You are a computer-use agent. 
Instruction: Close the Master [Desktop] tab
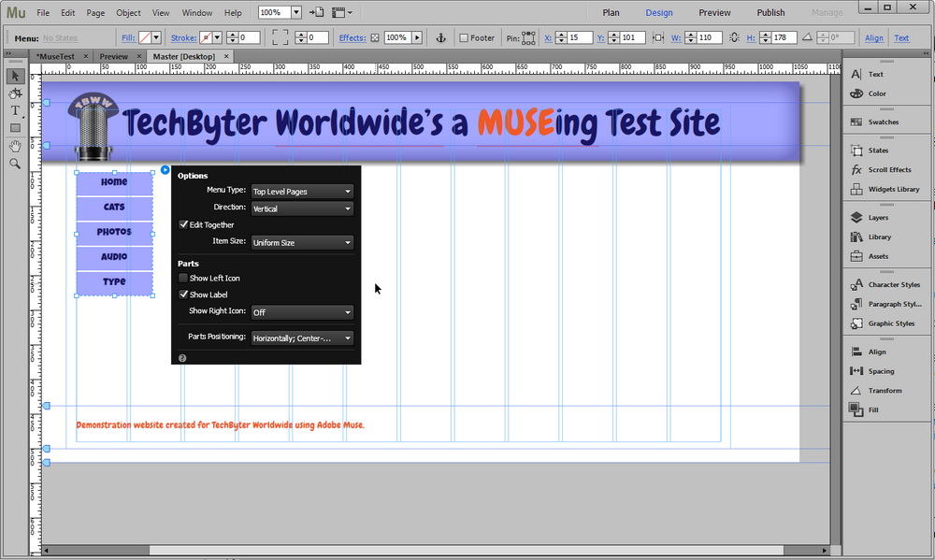[x=226, y=56]
